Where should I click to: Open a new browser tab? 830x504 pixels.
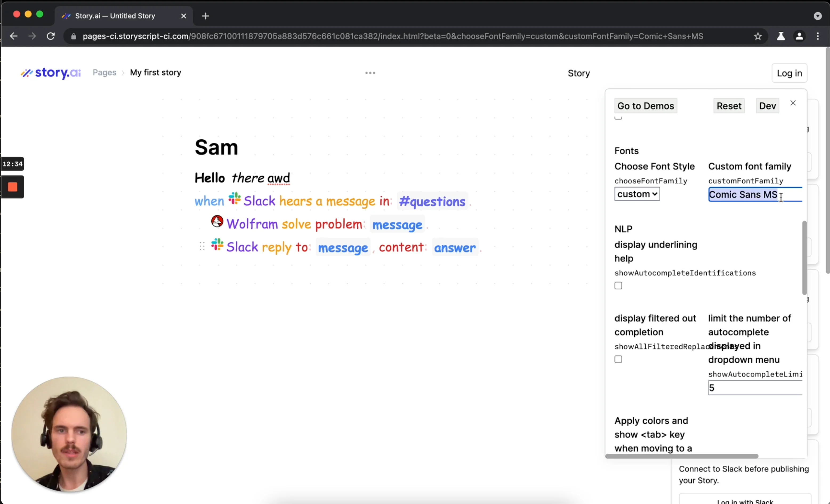tap(206, 16)
